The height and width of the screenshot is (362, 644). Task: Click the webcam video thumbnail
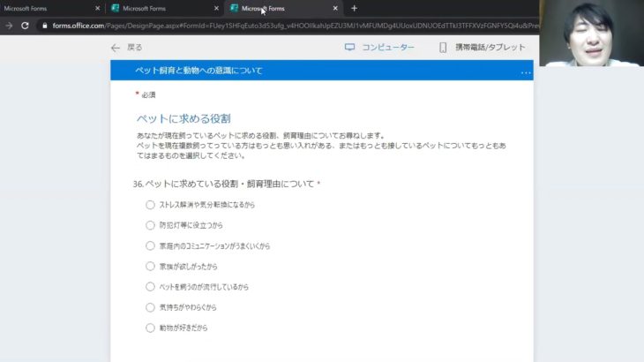591,33
